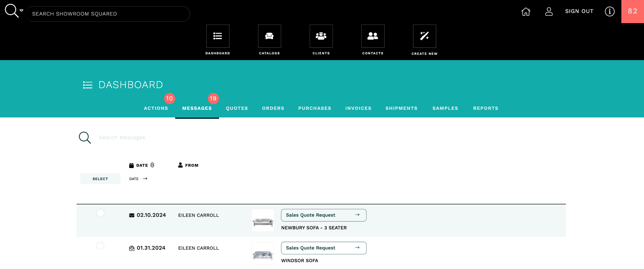Open the Dashboard list icon in top navigation
The width and height of the screenshot is (644, 269).
(218, 36)
